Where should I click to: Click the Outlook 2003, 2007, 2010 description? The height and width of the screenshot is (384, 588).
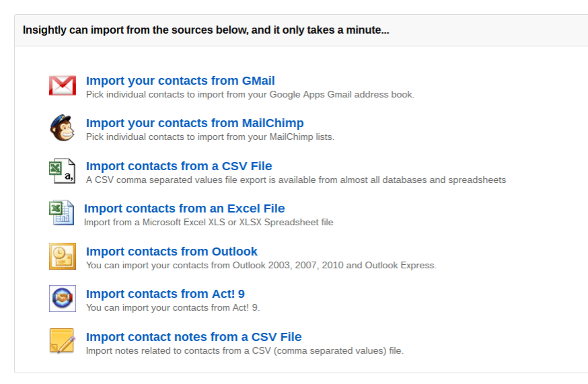(x=261, y=266)
